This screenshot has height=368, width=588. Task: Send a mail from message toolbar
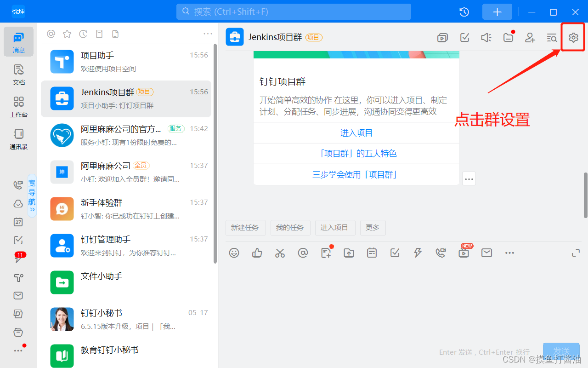pyautogui.click(x=486, y=253)
